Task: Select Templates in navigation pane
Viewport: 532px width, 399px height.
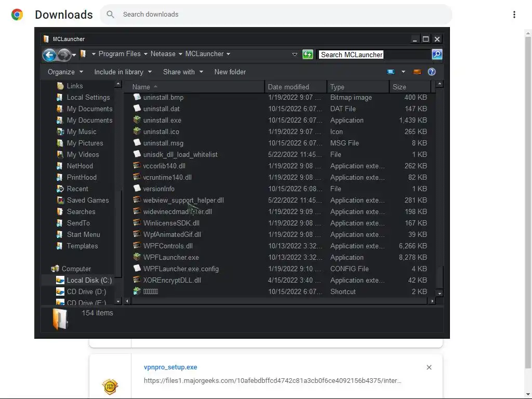Action: pyautogui.click(x=82, y=246)
